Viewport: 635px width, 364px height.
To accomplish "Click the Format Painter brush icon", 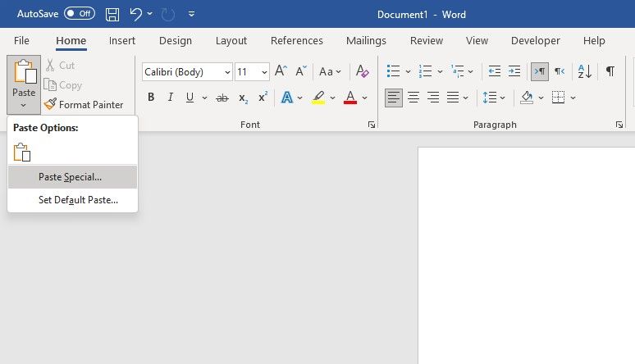I will (50, 104).
